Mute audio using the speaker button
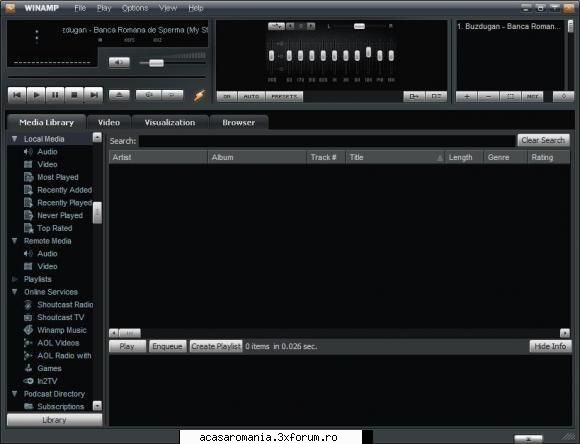 pos(119,62)
